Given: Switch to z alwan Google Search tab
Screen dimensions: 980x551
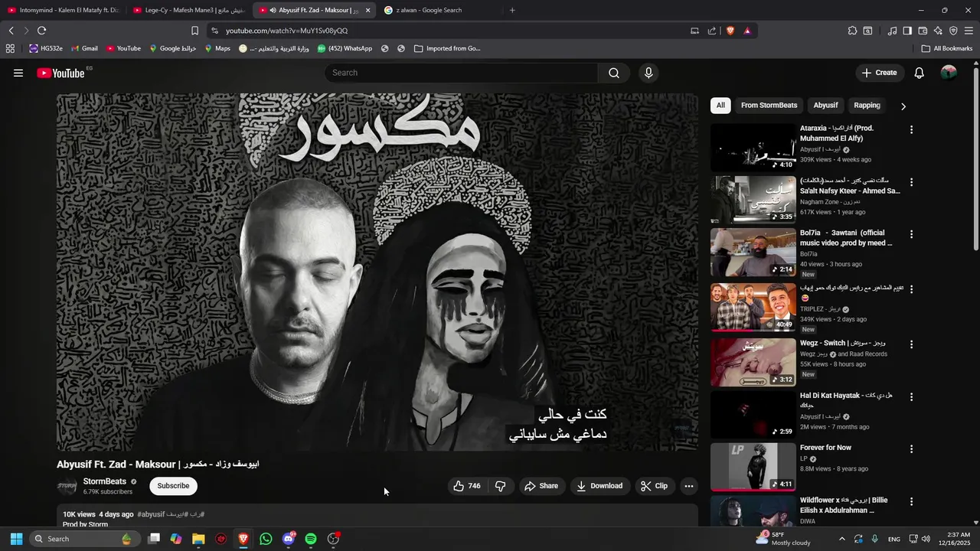Looking at the screenshot, I should (x=440, y=10).
